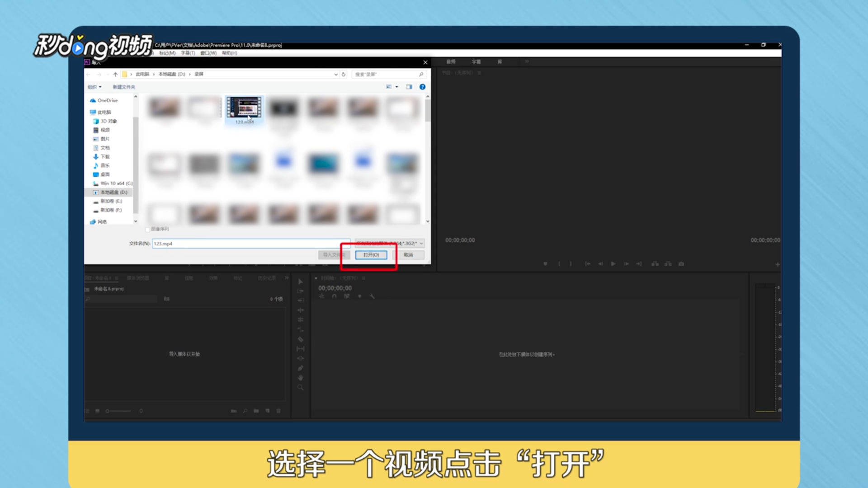Expand the address bar dropdown arrow
Screen dimensions: 868x488
[x=335, y=74]
